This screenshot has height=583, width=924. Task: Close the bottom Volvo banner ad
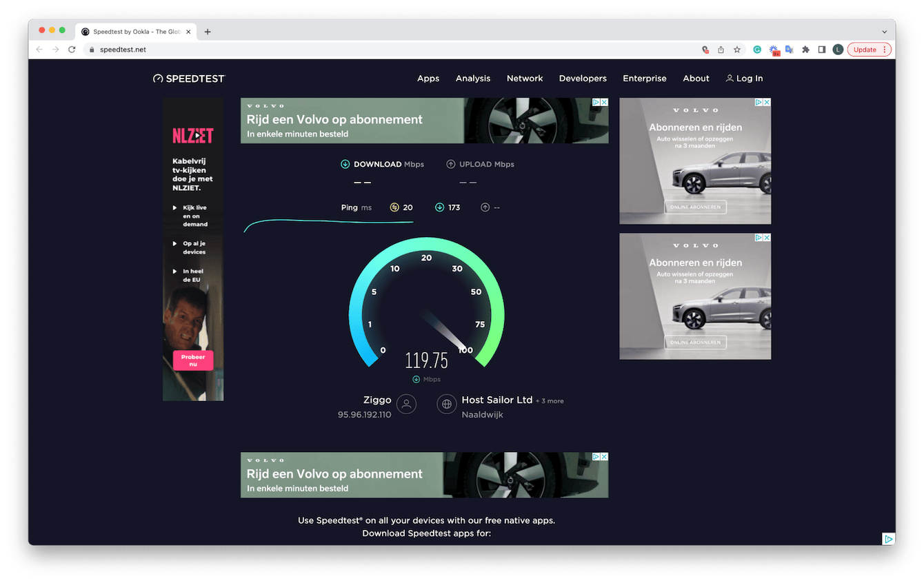click(x=604, y=456)
